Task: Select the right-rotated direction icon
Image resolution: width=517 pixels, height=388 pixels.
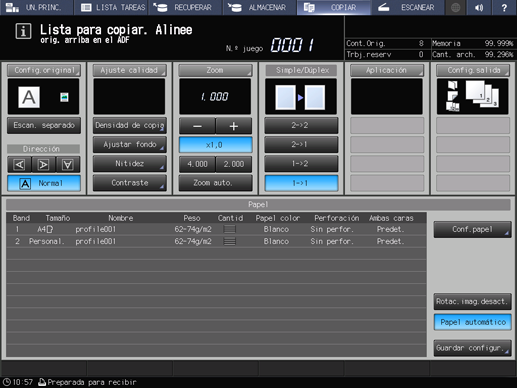Action: click(x=44, y=164)
